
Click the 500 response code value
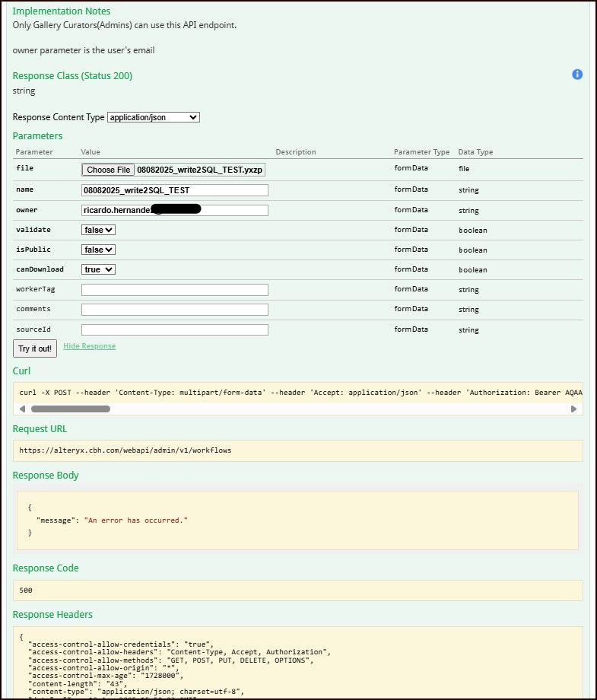(x=26, y=590)
